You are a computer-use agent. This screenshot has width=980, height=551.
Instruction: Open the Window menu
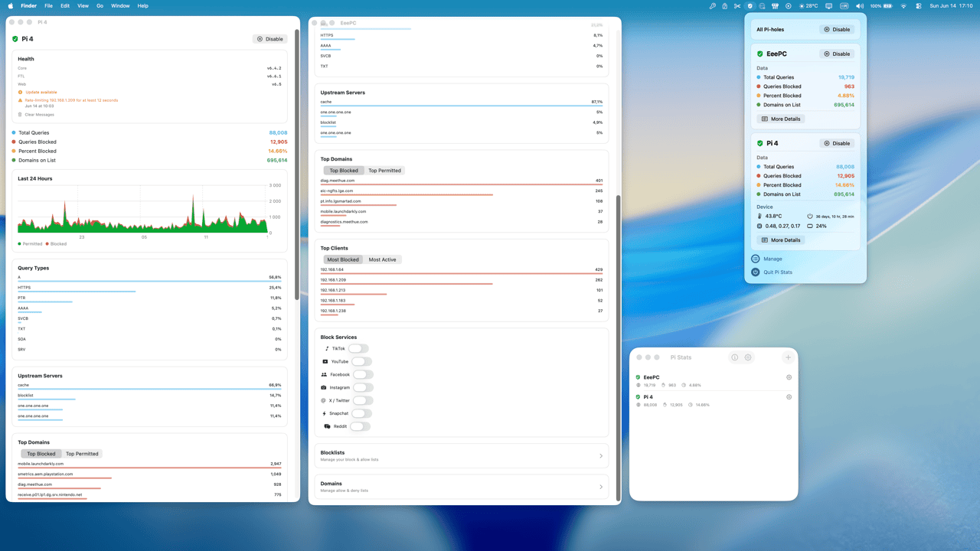pyautogui.click(x=120, y=5)
